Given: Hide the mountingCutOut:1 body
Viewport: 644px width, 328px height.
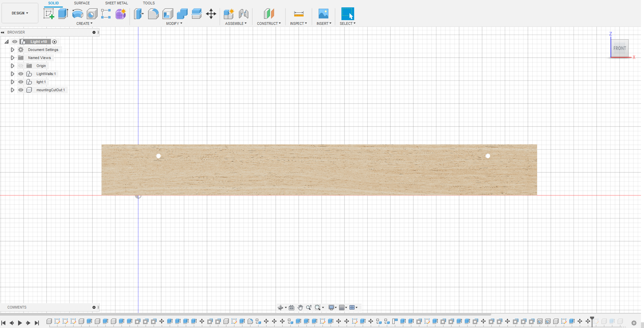Looking at the screenshot, I should click(x=21, y=90).
